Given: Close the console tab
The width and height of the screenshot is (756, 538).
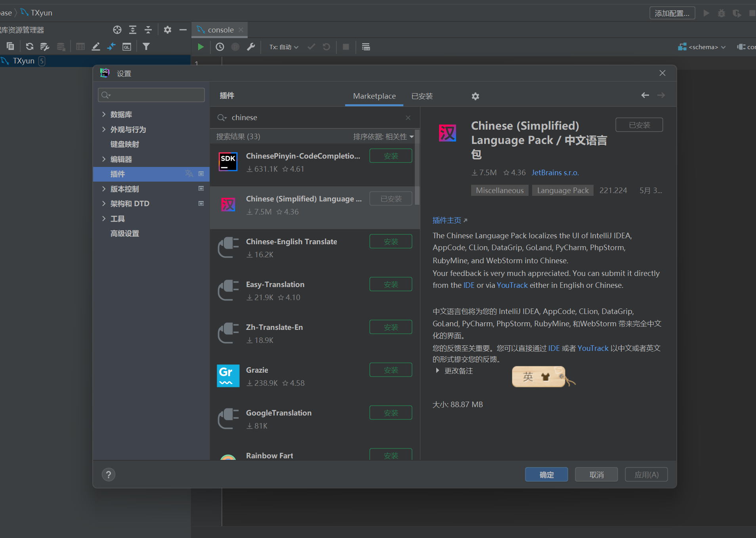Looking at the screenshot, I should (241, 30).
